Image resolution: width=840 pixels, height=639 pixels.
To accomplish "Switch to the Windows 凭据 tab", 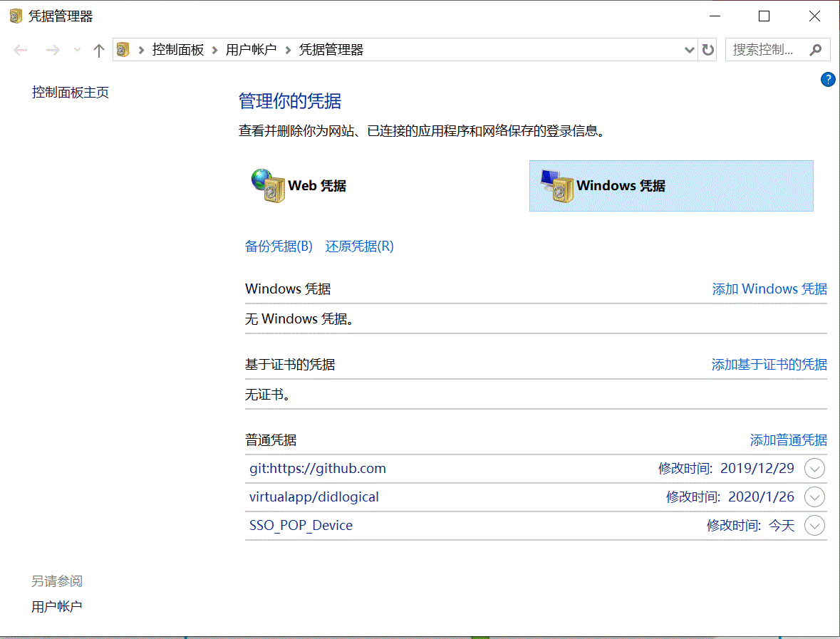I will [671, 186].
